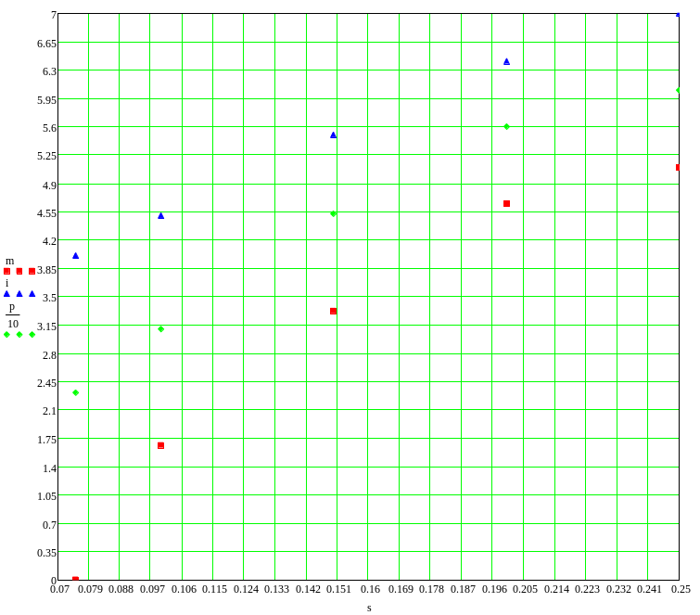Select the green diamond point at y=5.6

click(506, 126)
